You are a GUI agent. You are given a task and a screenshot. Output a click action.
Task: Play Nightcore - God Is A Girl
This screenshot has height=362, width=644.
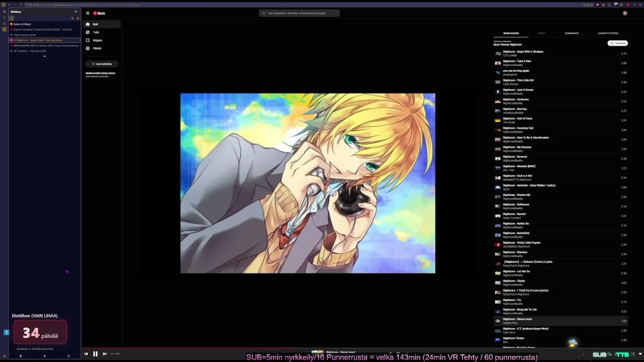click(561, 177)
